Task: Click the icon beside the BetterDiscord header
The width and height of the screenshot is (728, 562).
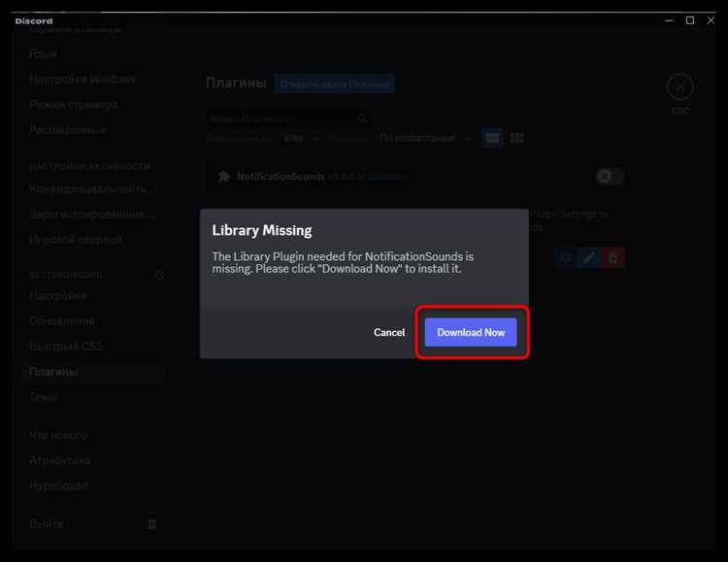Action: (x=159, y=275)
